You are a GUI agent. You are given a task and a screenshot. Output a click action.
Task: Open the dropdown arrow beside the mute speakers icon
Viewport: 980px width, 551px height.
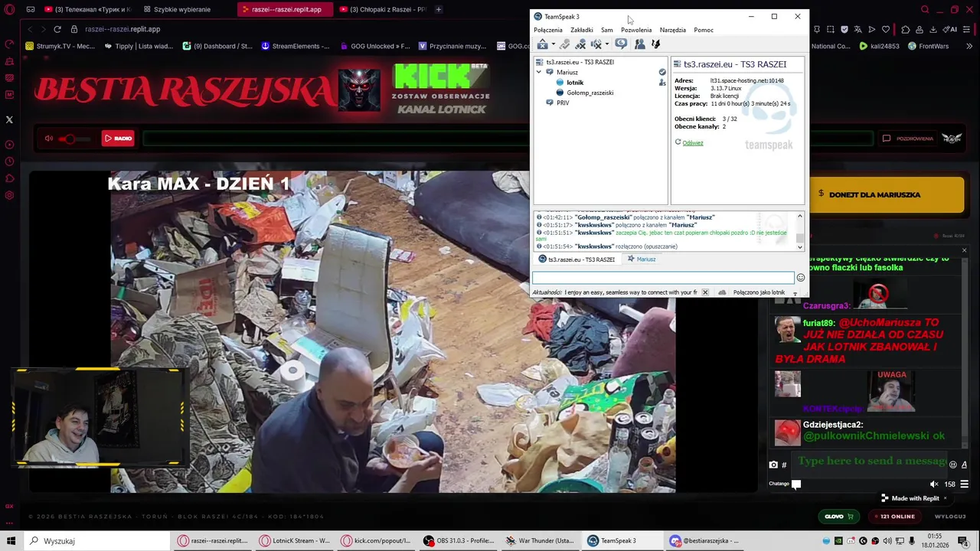[x=607, y=44]
